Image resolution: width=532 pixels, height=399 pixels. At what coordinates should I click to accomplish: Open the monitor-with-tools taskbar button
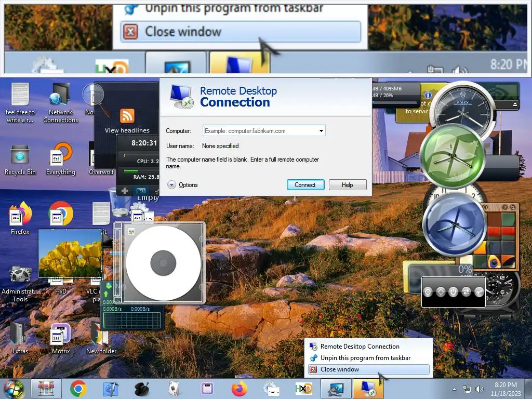336,389
